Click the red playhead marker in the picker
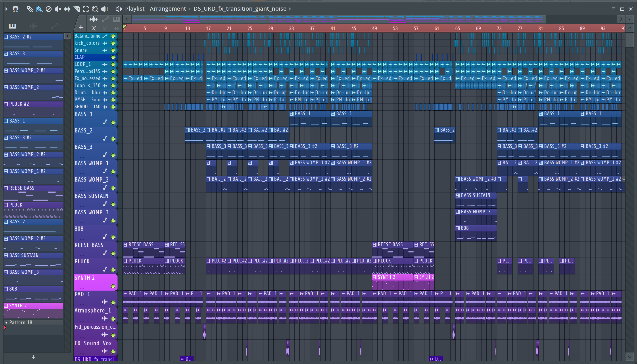This screenshot has width=637, height=364. coord(5,328)
